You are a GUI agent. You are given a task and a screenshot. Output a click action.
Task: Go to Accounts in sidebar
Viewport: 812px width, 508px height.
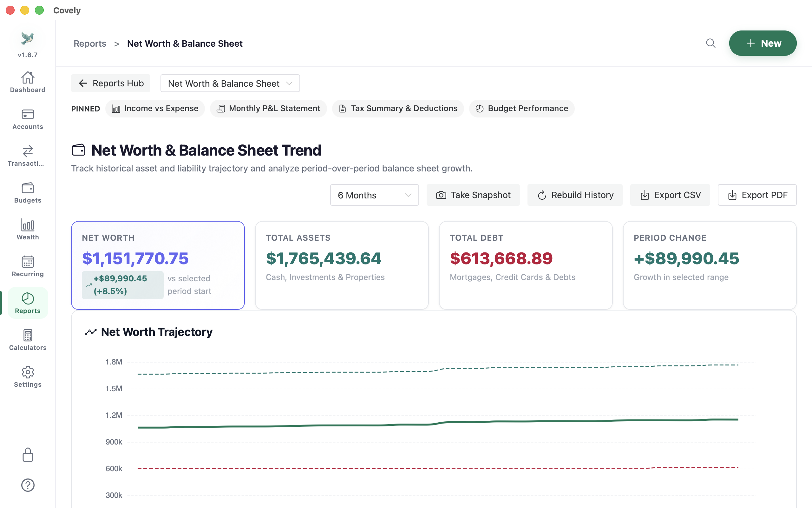(28, 119)
